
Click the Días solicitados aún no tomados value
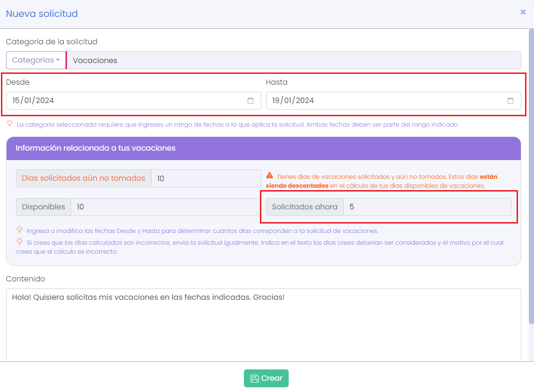tap(206, 178)
